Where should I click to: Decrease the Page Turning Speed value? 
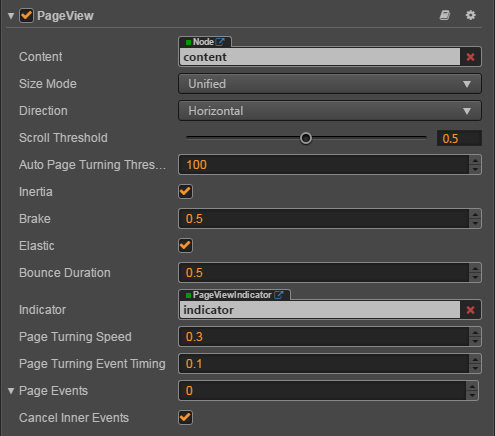[x=475, y=341]
